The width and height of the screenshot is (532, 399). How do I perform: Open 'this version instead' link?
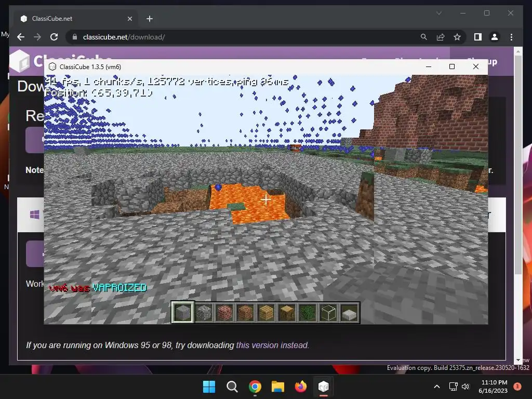[x=272, y=345]
